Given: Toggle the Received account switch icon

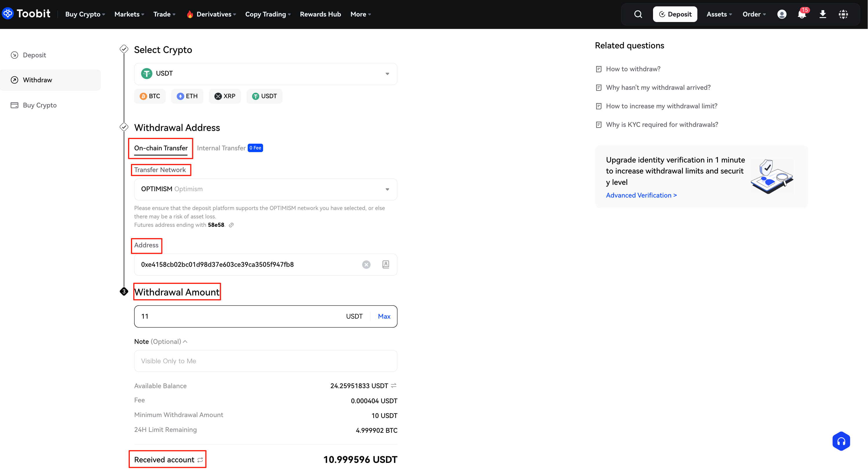Looking at the screenshot, I should 200,460.
